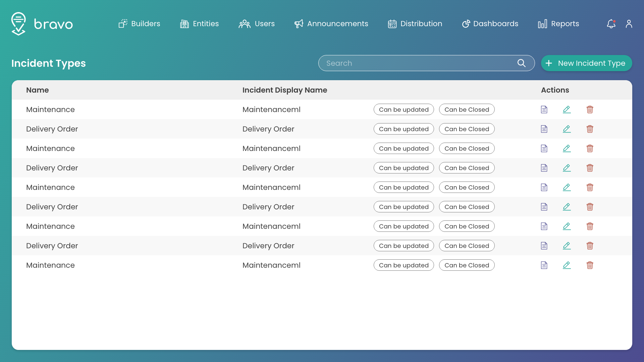This screenshot has width=644, height=362.
Task: Edit the Delivery Order second row with the pencil
Action: 567,168
